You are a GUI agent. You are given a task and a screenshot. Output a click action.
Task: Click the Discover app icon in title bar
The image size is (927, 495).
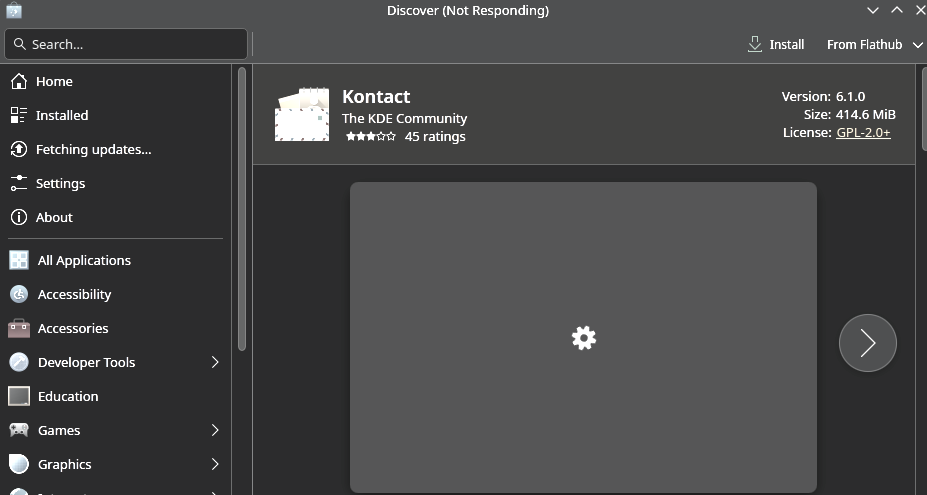[14, 10]
